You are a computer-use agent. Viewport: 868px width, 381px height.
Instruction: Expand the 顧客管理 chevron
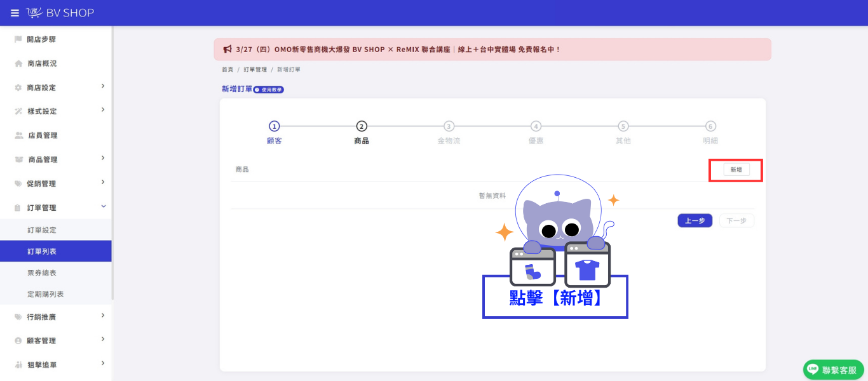click(x=103, y=340)
